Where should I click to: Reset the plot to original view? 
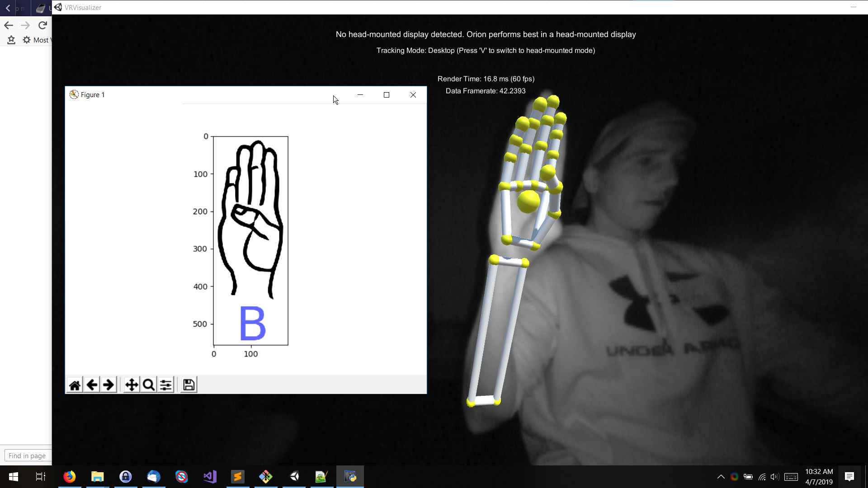coord(75,385)
